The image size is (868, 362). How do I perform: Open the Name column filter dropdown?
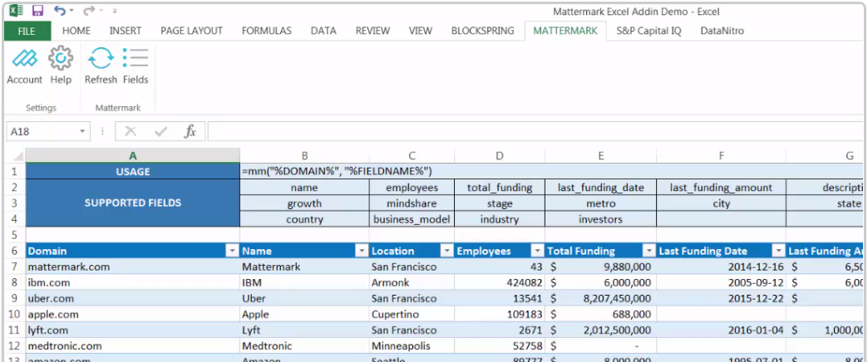(361, 251)
